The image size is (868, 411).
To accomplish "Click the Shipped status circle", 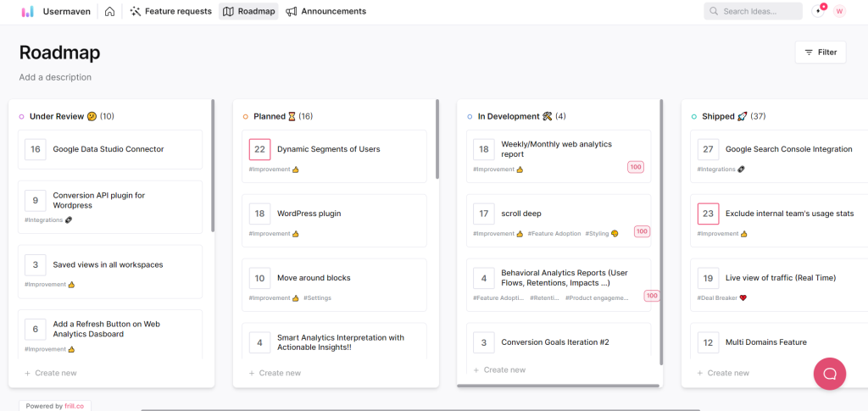I will (694, 117).
